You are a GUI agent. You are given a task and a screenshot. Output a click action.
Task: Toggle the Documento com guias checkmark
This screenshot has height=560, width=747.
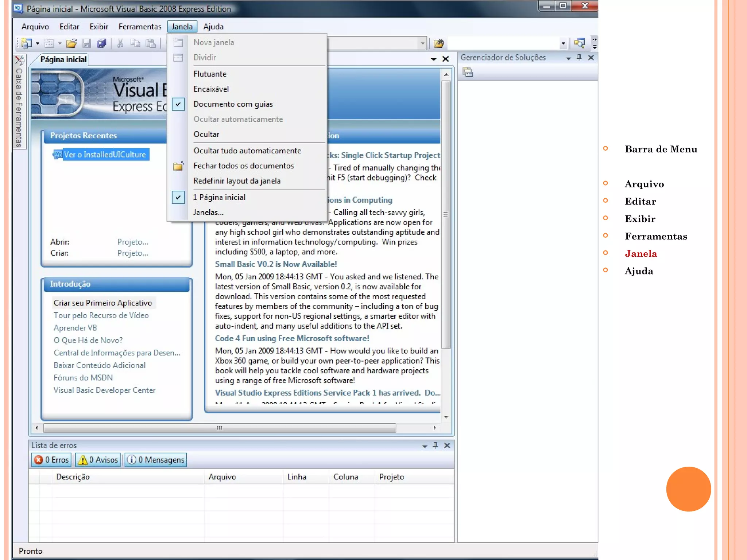178,104
